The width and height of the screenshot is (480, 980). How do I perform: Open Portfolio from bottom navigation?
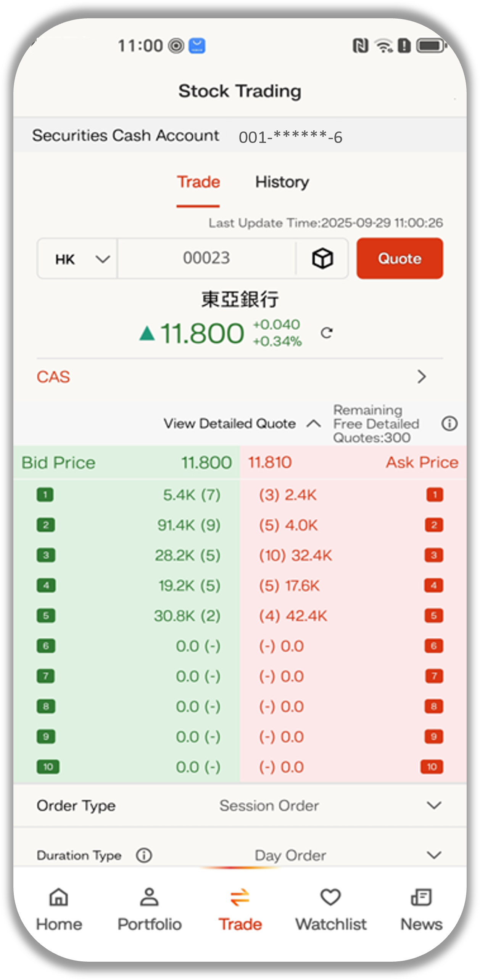click(x=149, y=908)
